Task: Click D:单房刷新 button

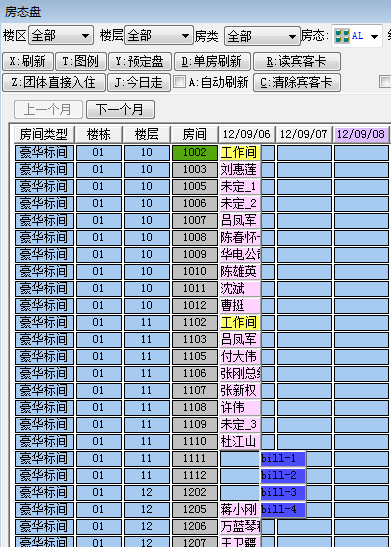Action: [x=212, y=61]
